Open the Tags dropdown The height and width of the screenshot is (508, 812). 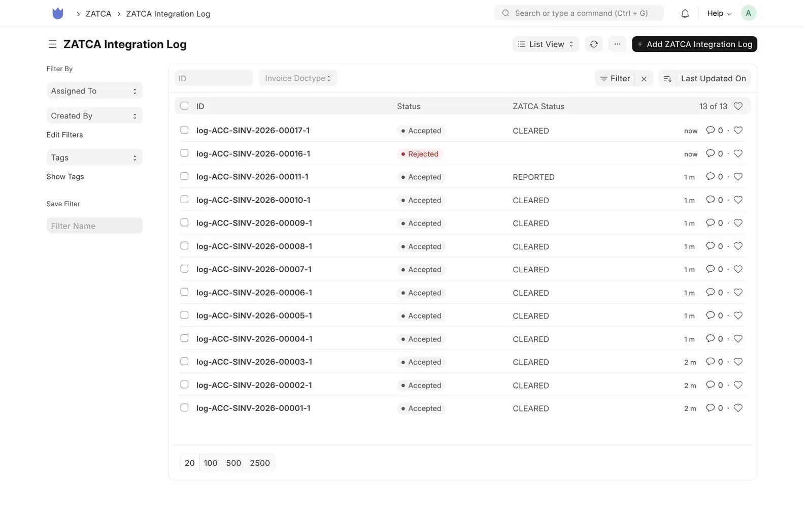pyautogui.click(x=94, y=157)
